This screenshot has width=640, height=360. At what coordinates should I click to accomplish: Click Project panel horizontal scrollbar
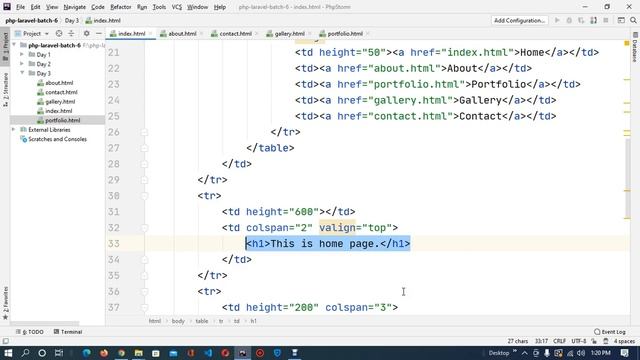45,323
